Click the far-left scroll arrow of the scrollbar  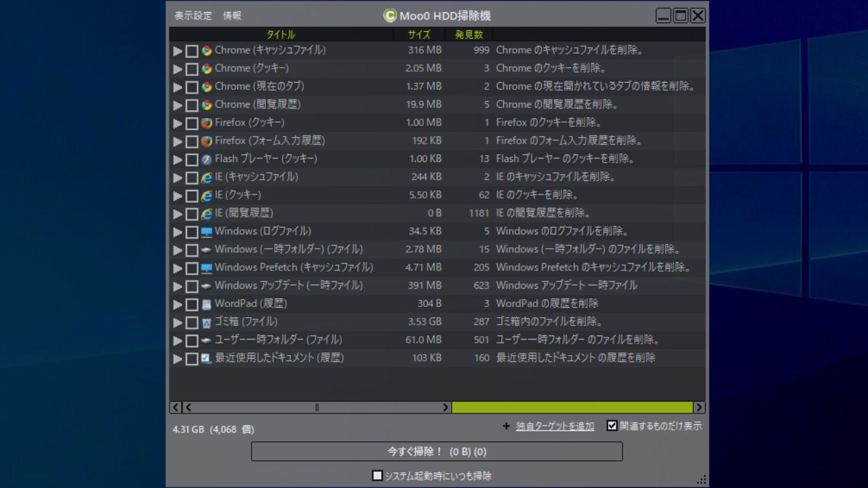coord(176,407)
